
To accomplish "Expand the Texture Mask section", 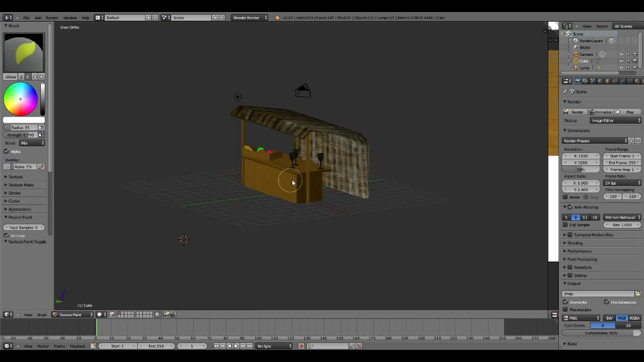I will (21, 185).
